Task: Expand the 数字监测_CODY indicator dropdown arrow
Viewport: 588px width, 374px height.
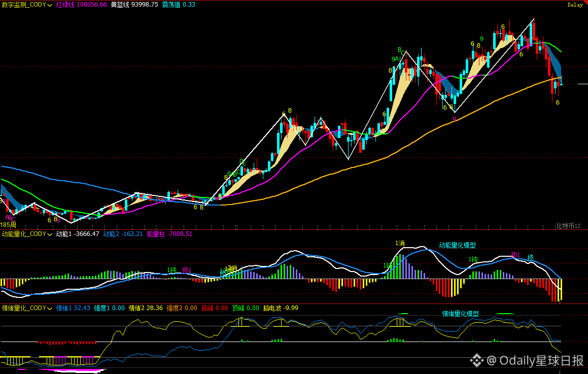Action: click(50, 5)
